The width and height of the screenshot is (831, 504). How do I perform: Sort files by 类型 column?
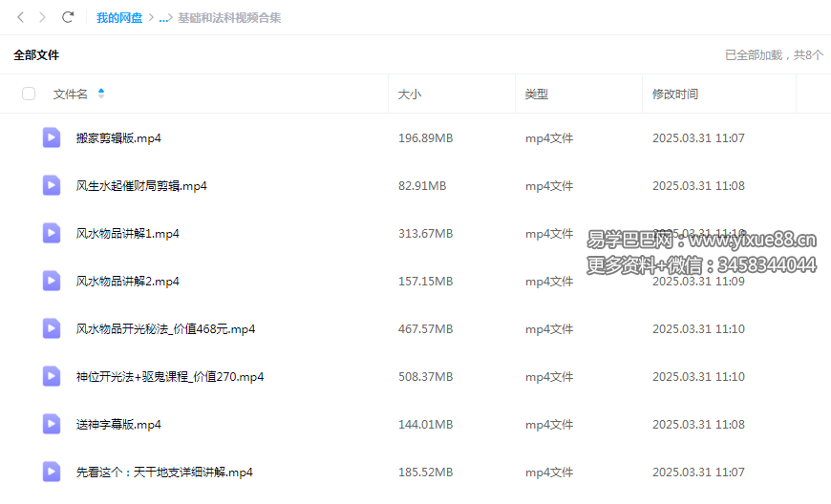coord(536,94)
